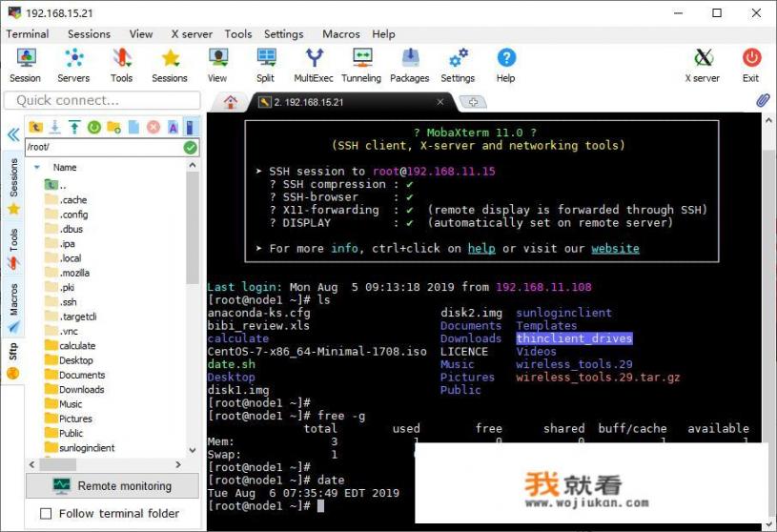Create new folder in SFTP browser
The image size is (777, 532).
(x=114, y=128)
